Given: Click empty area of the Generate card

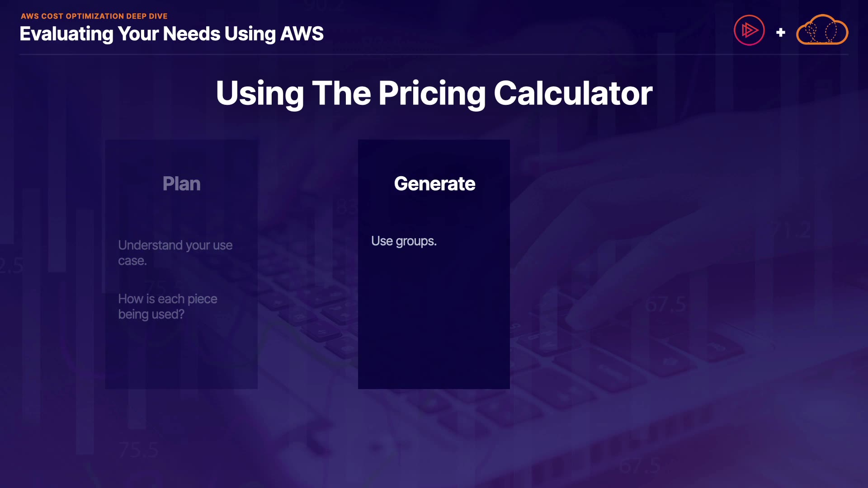Looking at the screenshot, I should 434,325.
